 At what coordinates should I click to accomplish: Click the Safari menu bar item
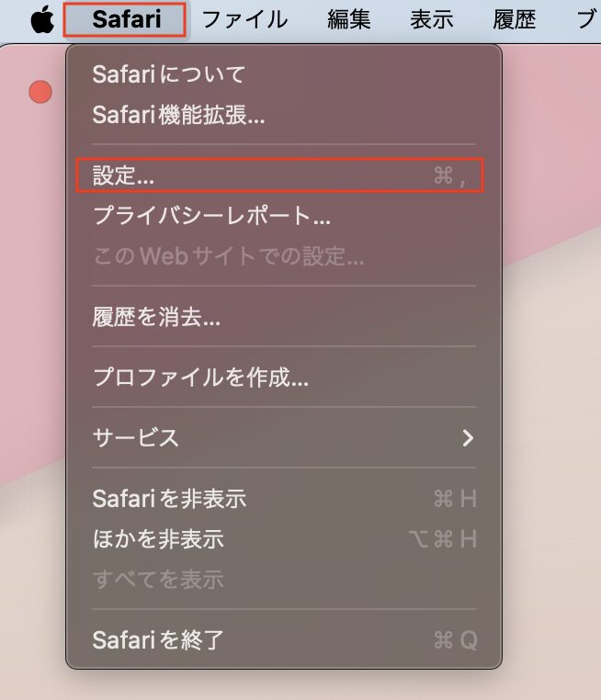(126, 19)
